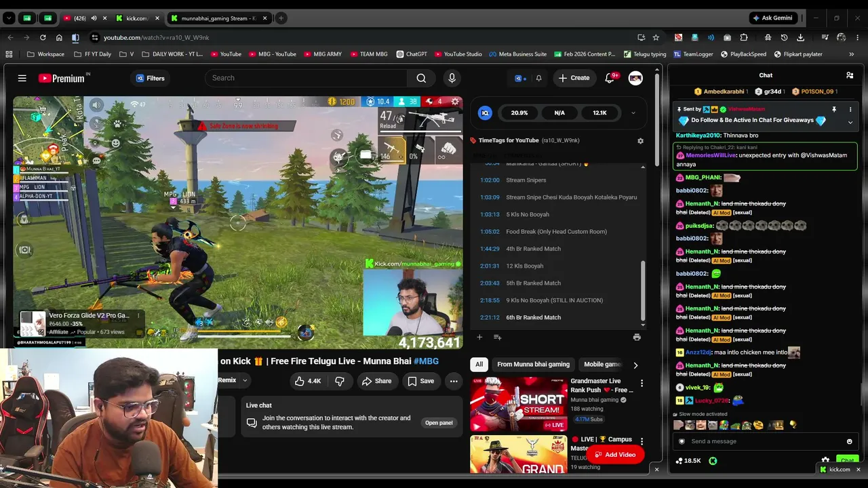The height and width of the screenshot is (488, 868).
Task: Open YouTube Studio bookmark
Action: click(x=458, y=54)
